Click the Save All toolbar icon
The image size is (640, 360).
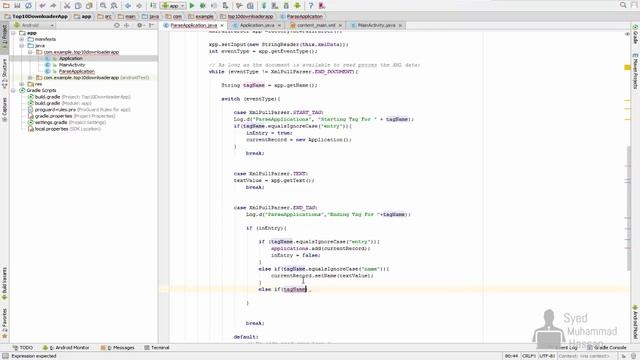pos(17,5)
